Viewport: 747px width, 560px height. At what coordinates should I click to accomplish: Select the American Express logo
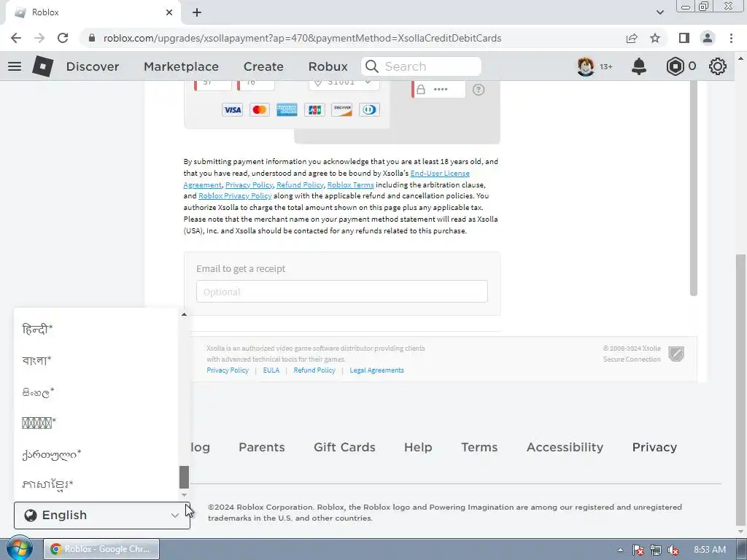(x=287, y=110)
